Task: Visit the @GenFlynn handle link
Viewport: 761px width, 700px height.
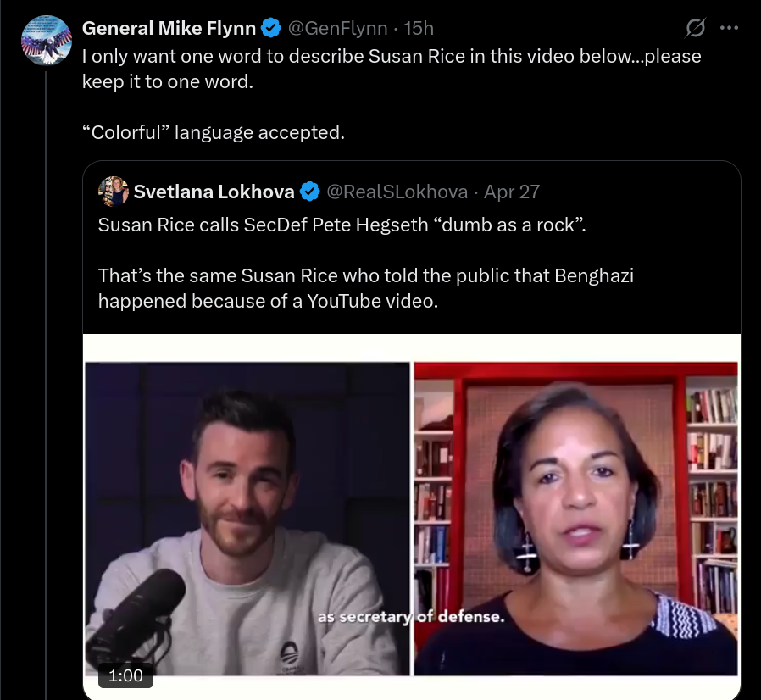Action: pyautogui.click(x=338, y=28)
